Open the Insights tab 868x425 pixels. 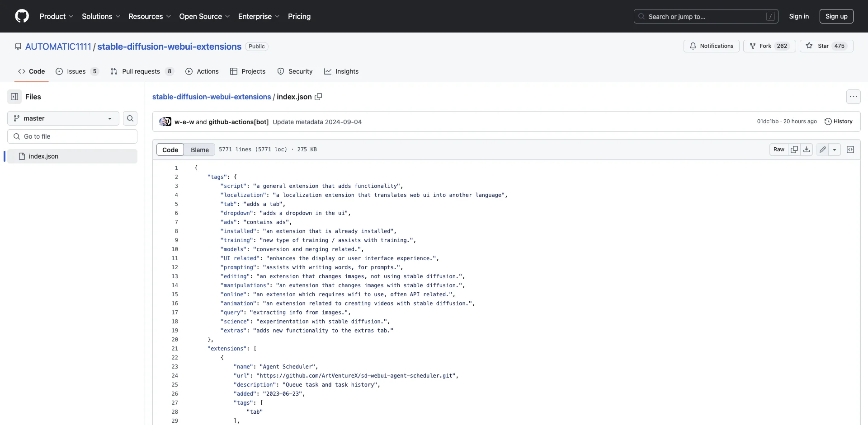(x=341, y=71)
